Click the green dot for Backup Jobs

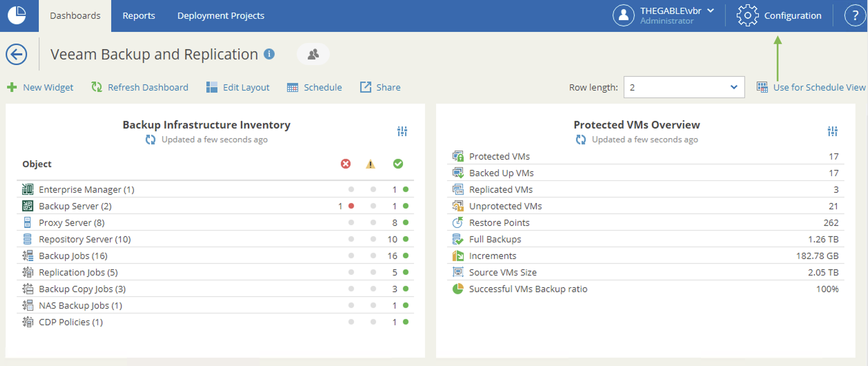406,256
